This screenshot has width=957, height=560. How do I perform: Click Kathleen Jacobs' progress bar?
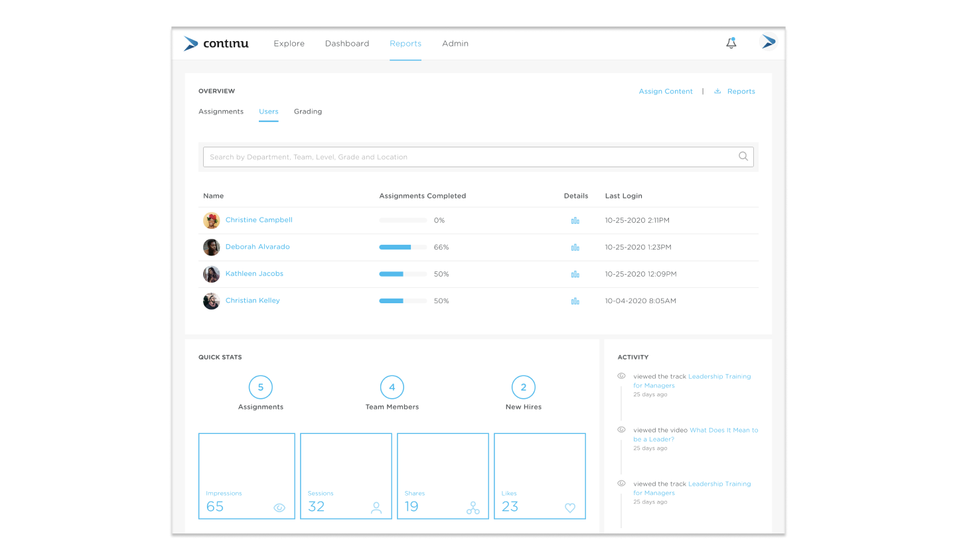[x=402, y=273]
